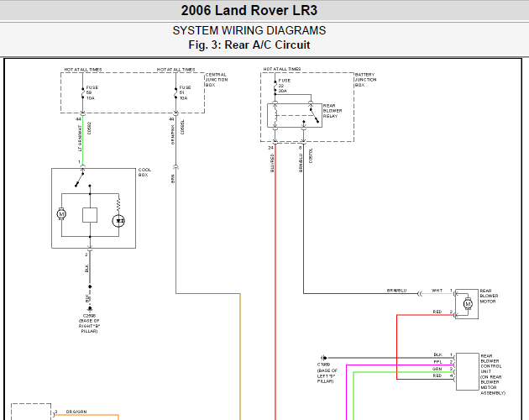Click the "BLK" label at control unit pin 1
The width and height of the screenshot is (529, 420).
pyautogui.click(x=438, y=354)
